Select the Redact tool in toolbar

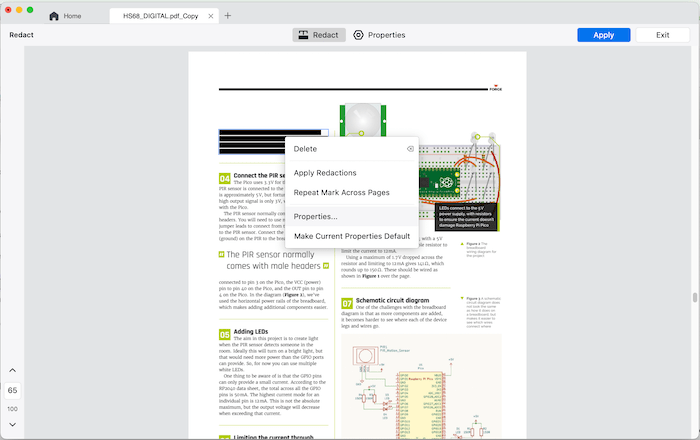click(x=318, y=35)
